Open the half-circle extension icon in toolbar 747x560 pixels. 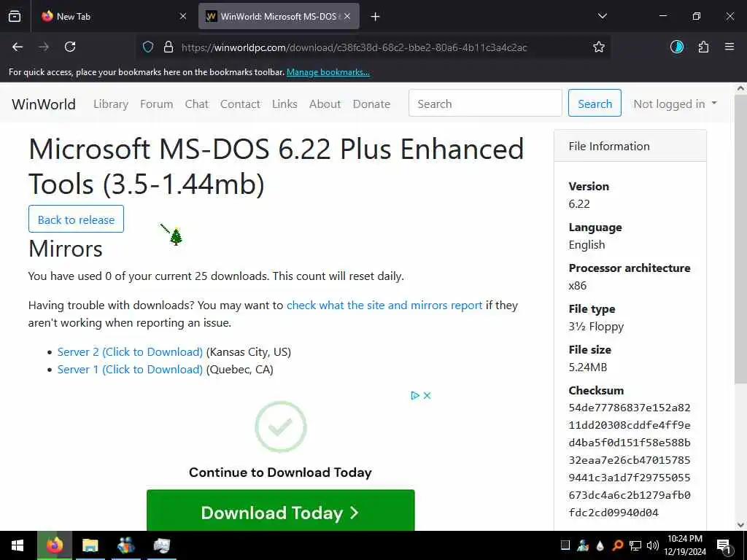[676, 47]
